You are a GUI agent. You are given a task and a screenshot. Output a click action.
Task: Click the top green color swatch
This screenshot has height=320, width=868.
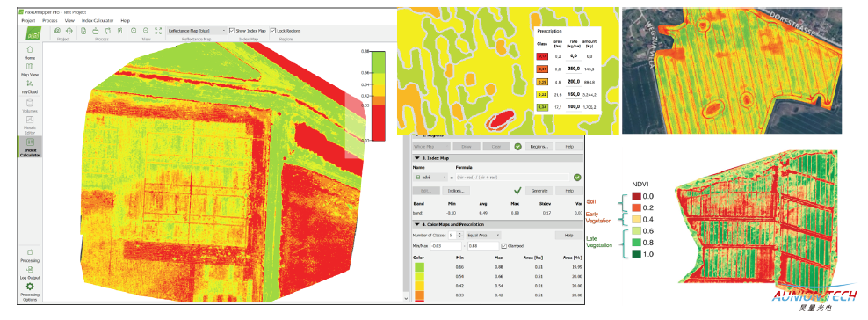pos(419,267)
